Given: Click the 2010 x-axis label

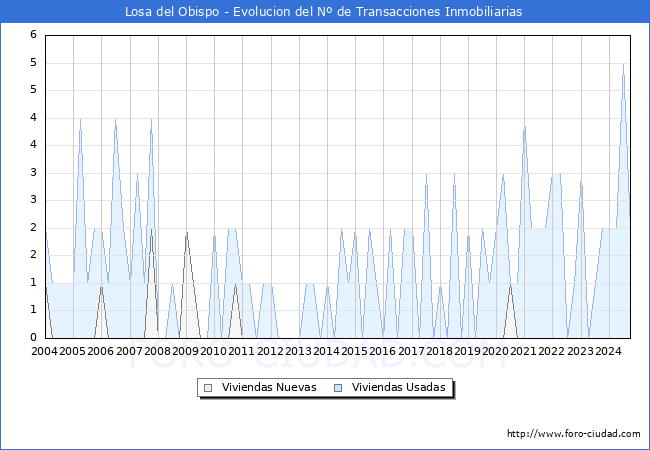Looking at the screenshot, I should click(x=213, y=351).
